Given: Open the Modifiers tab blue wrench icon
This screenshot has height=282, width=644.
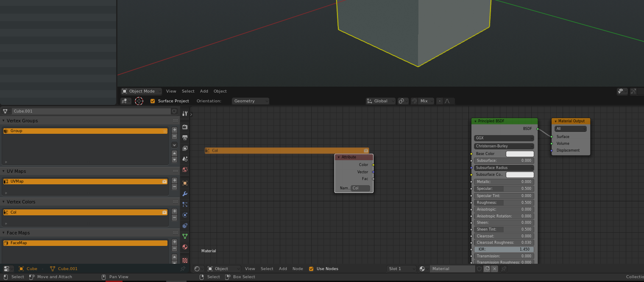Looking at the screenshot, I should pos(185,194).
